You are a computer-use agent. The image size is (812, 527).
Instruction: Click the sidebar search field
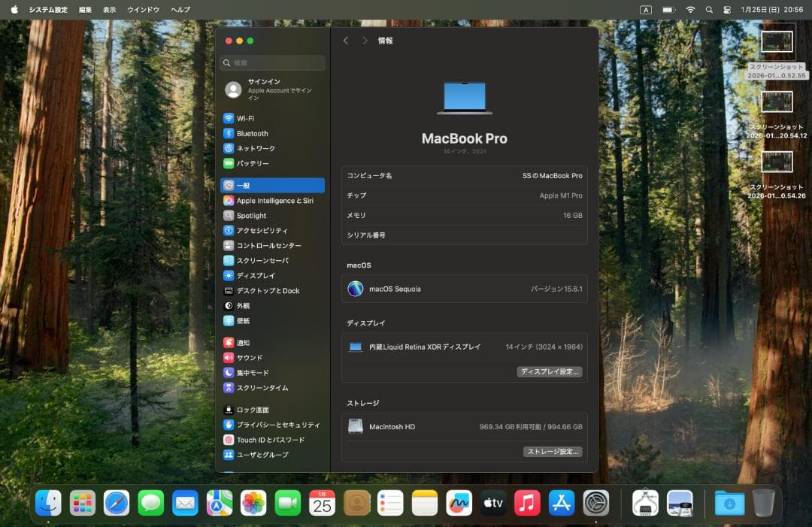coord(272,62)
